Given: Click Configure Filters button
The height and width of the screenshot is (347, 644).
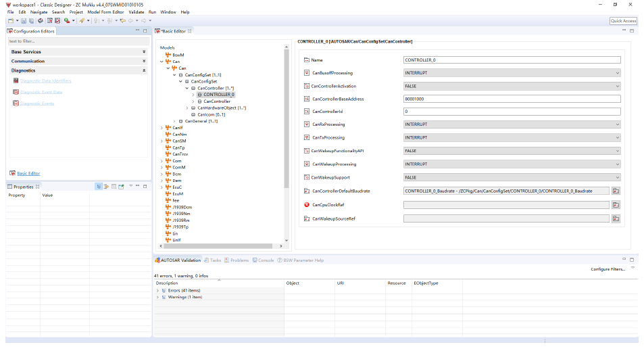Looking at the screenshot, I should (608, 269).
